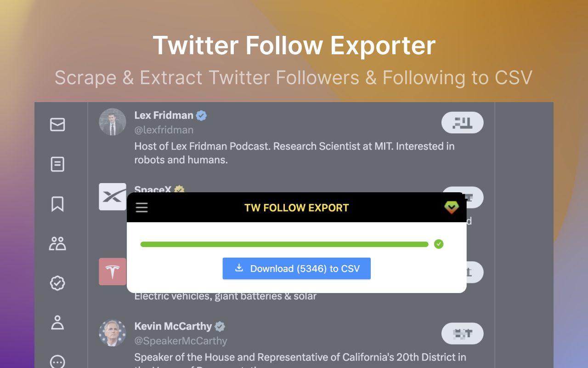Click the green export progress bar

[x=284, y=244]
